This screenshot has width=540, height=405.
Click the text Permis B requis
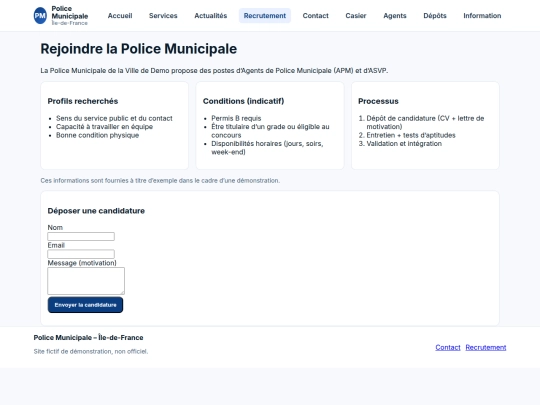pos(236,118)
